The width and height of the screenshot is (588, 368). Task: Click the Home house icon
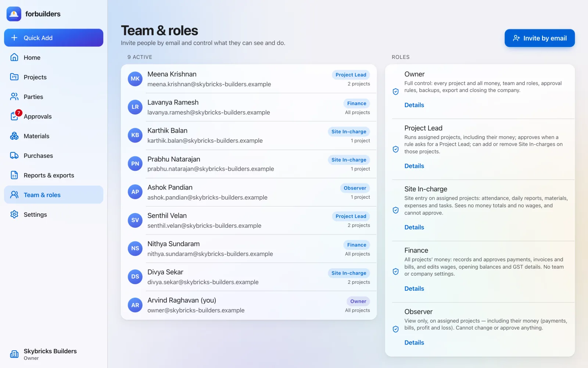14,57
